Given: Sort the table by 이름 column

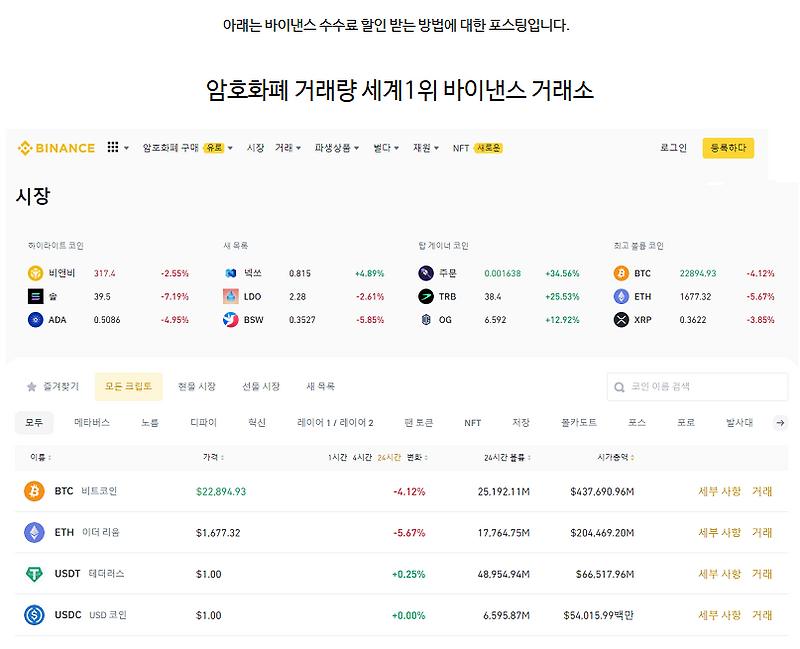Looking at the screenshot, I should 40,457.
